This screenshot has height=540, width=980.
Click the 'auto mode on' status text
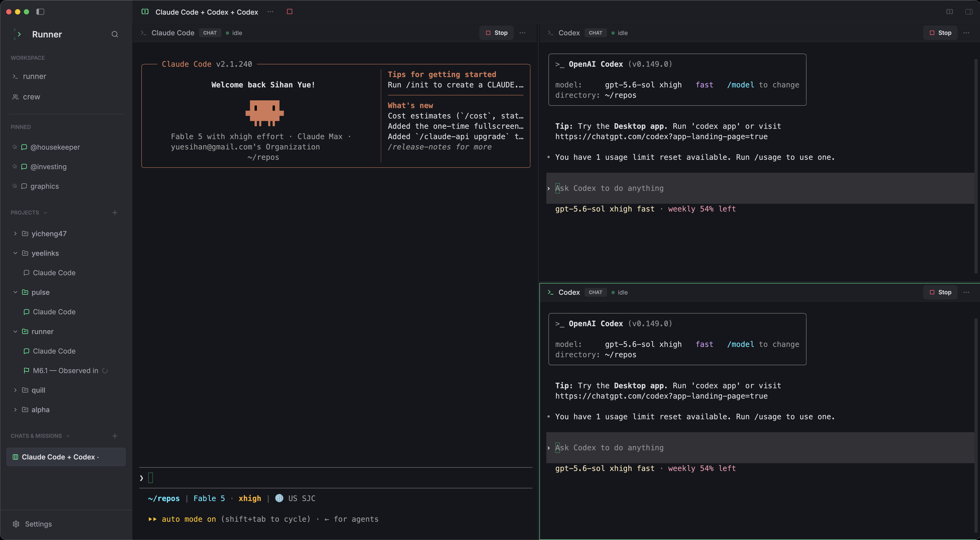(189, 519)
